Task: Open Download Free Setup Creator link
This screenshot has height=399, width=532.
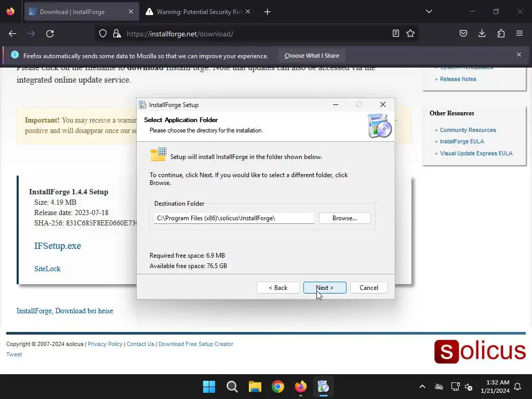Action: tap(196, 344)
